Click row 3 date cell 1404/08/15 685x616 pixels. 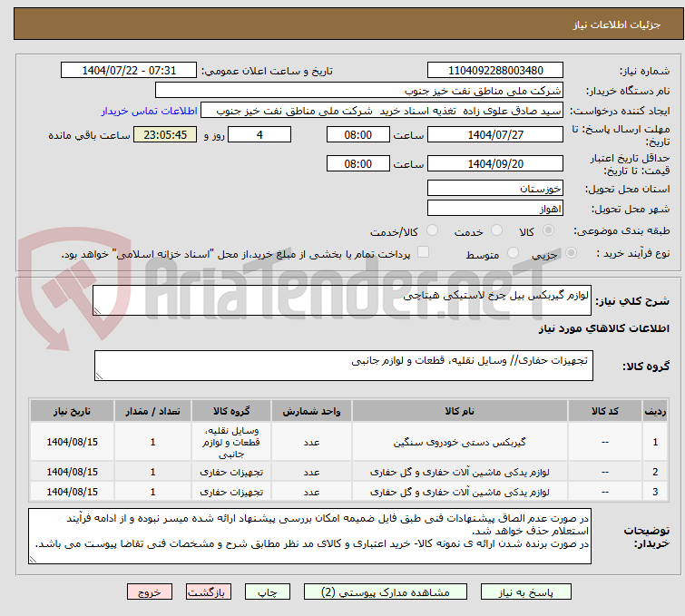pos(72,492)
